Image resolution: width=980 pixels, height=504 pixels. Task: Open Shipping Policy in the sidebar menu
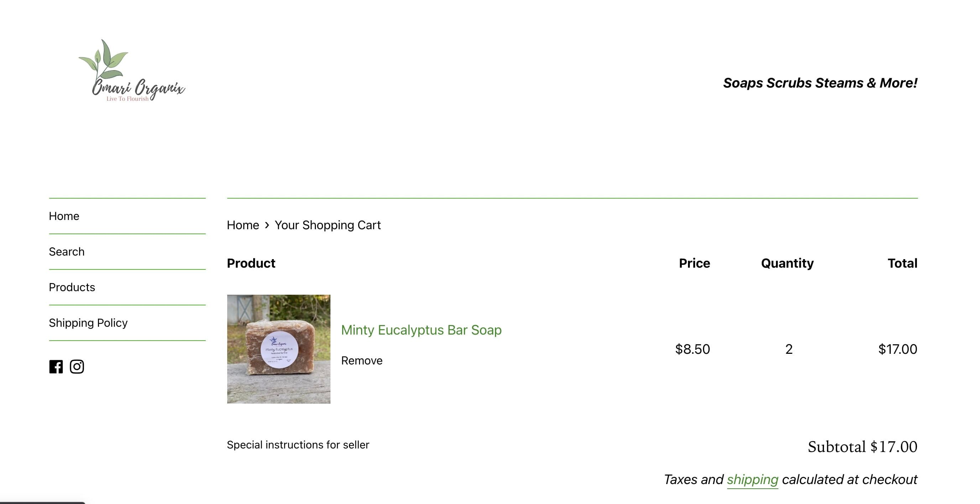click(x=88, y=322)
